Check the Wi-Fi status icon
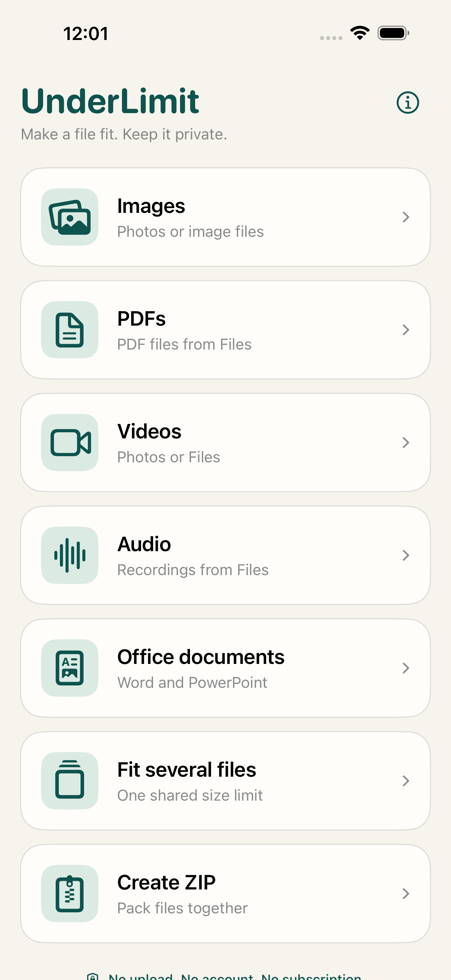Screen dimensions: 451x980 (x=360, y=33)
